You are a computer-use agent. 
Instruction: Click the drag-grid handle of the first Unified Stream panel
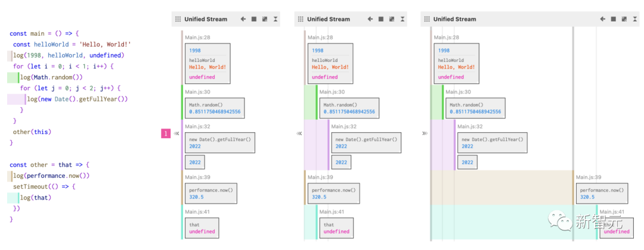178,19
